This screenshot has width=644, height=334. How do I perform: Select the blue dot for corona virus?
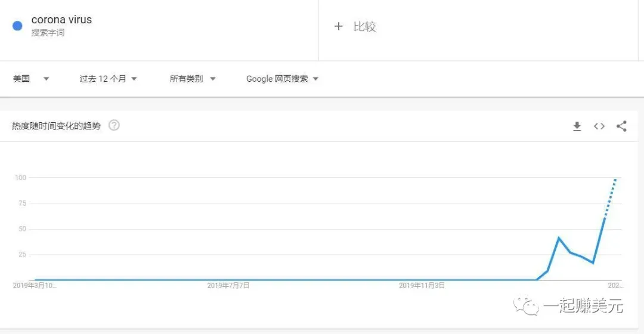coord(17,26)
